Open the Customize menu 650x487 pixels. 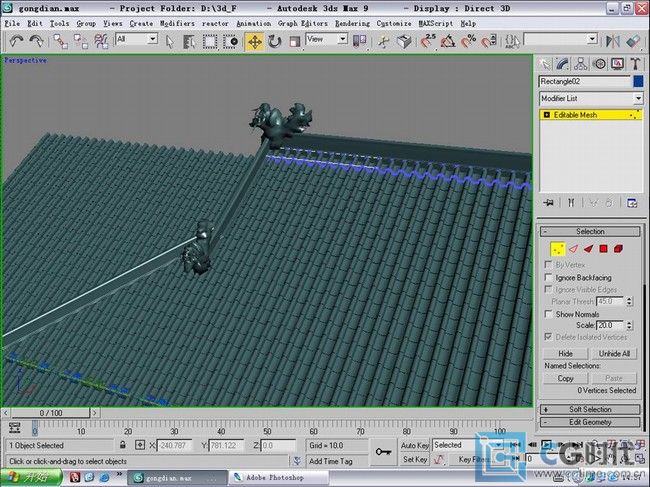coord(394,24)
